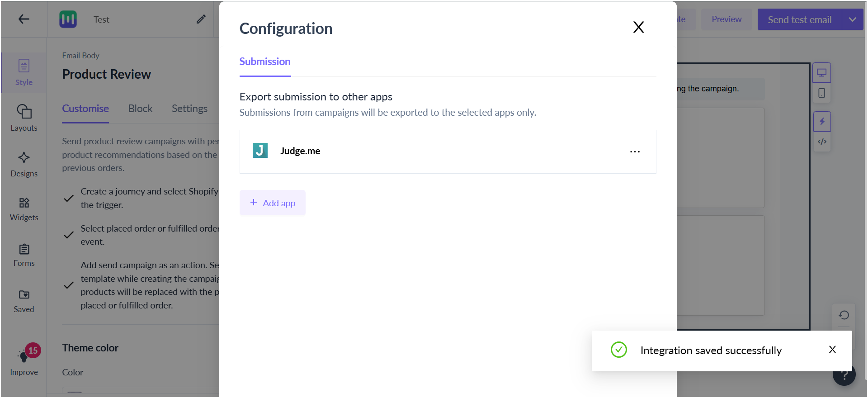868x398 pixels.
Task: Click the Color label under Theme color
Action: pyautogui.click(x=73, y=372)
